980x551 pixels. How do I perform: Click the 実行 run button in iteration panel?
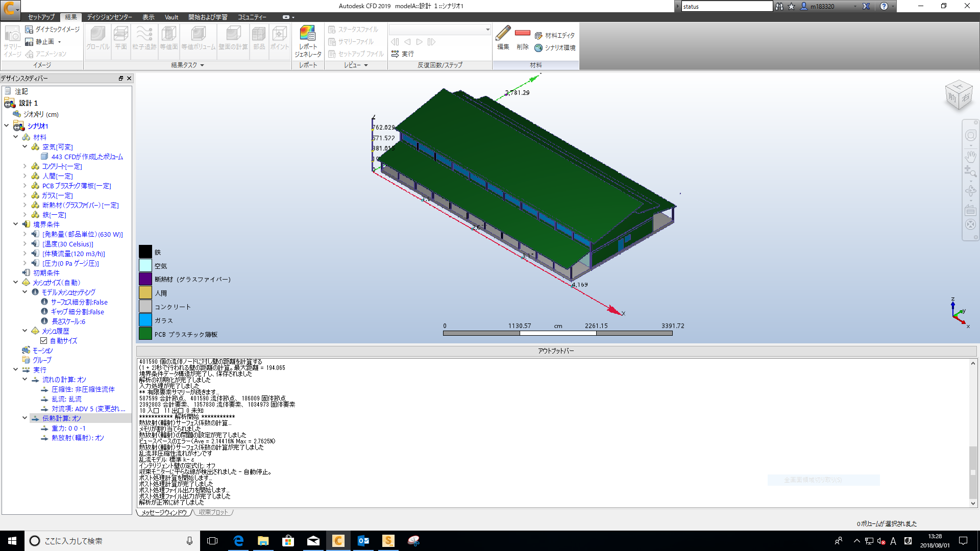pyautogui.click(x=402, y=54)
